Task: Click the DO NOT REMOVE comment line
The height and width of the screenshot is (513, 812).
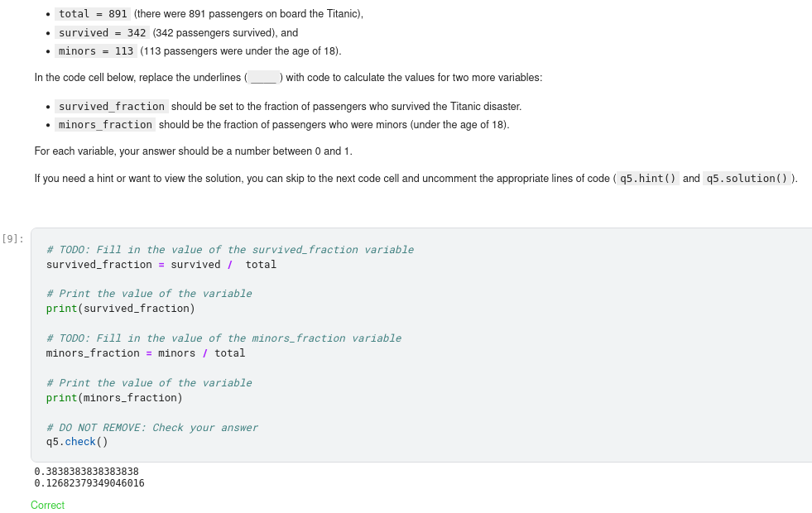Action: (152, 428)
